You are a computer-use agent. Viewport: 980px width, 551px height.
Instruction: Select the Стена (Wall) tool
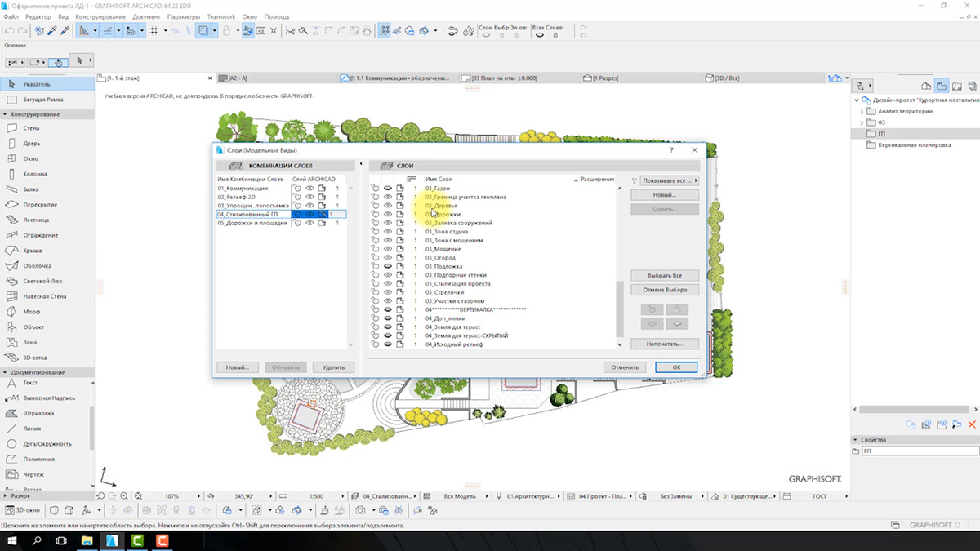(30, 128)
